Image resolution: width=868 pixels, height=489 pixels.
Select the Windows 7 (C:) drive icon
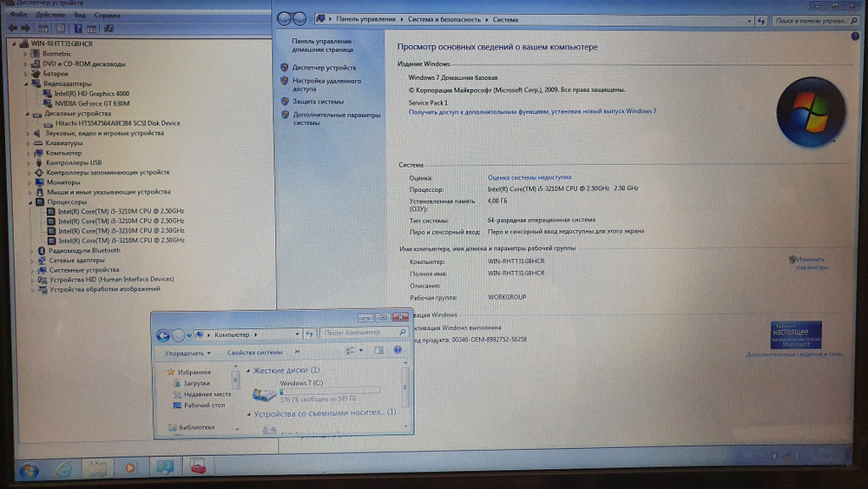(264, 393)
